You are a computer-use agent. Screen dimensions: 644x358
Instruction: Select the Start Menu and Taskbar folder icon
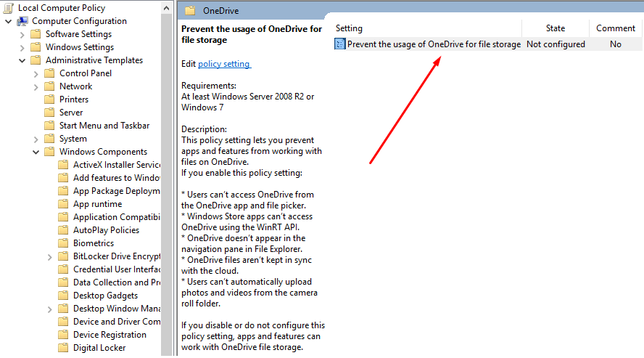tap(49, 126)
